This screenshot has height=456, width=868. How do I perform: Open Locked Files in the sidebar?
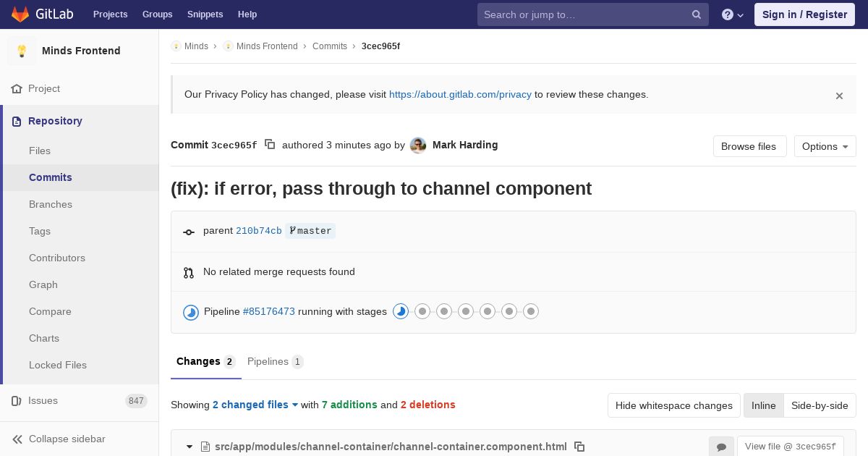pyautogui.click(x=58, y=365)
